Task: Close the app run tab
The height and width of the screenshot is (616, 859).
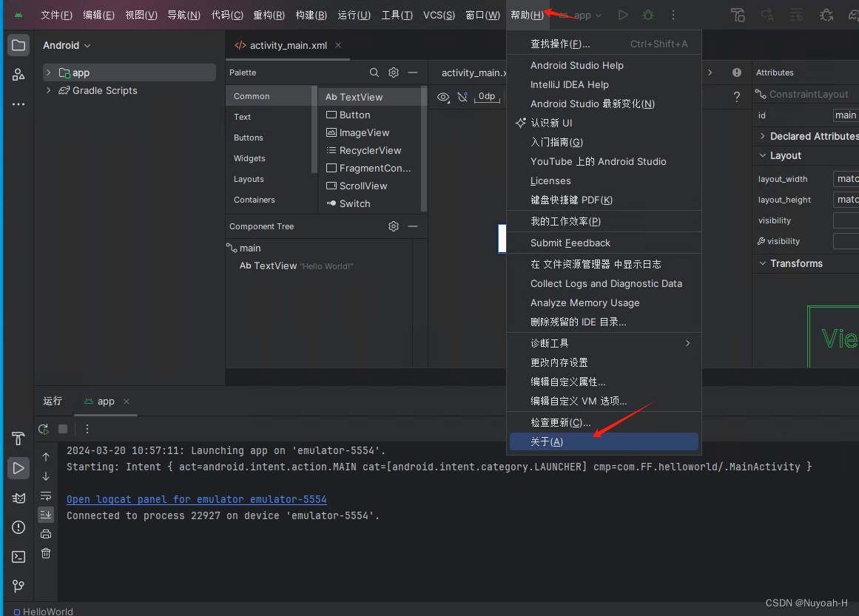Action: coord(127,402)
